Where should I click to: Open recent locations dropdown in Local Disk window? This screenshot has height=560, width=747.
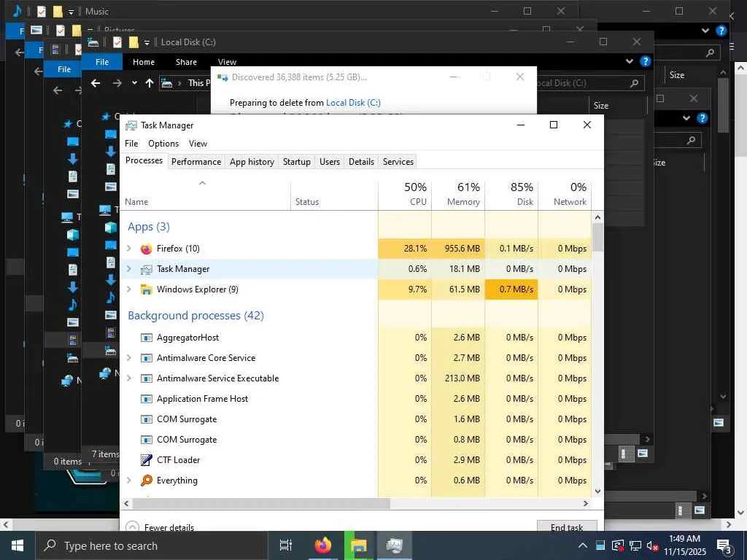point(134,83)
